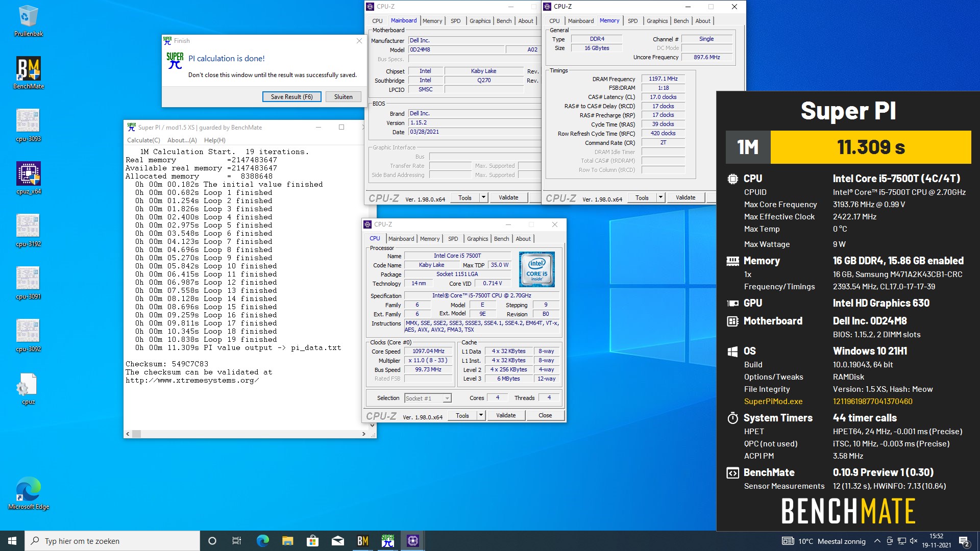The height and width of the screenshot is (551, 980).
Task: Click Core Speed 1097.04 MHz value
Action: 428,351
